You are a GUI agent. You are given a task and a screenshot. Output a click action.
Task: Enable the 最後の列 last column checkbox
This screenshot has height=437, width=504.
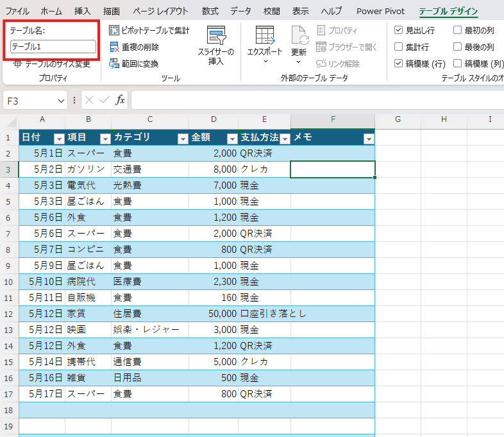tap(457, 47)
